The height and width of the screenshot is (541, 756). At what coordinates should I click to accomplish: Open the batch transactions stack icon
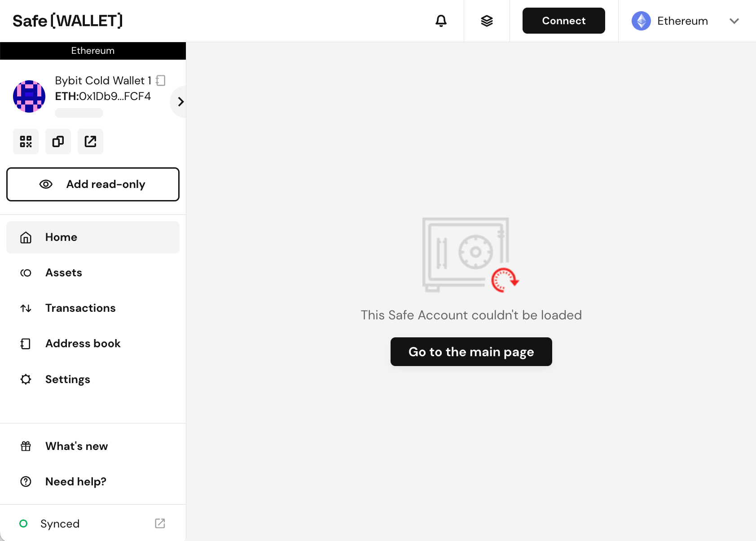pyautogui.click(x=487, y=21)
